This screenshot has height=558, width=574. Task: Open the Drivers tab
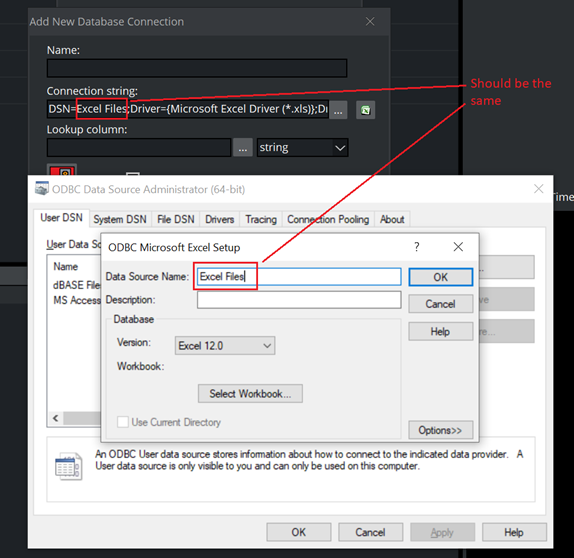220,219
